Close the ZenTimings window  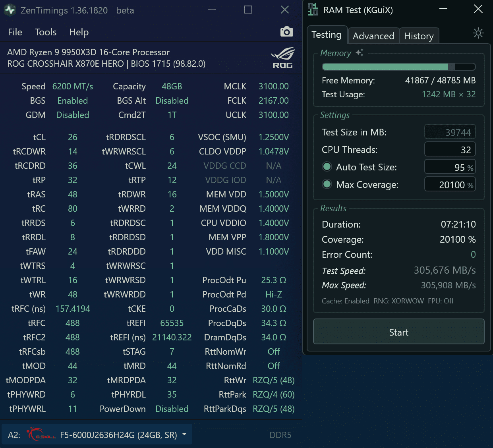click(x=285, y=10)
